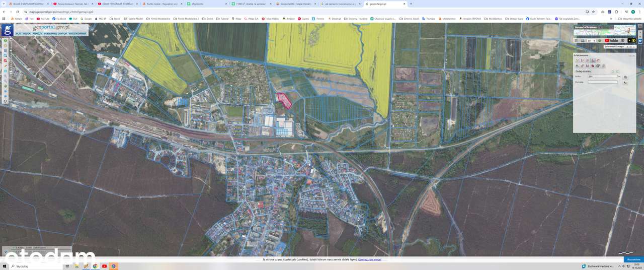Select the red eraser tool in Szkicowanie

pyautogui.click(x=598, y=60)
